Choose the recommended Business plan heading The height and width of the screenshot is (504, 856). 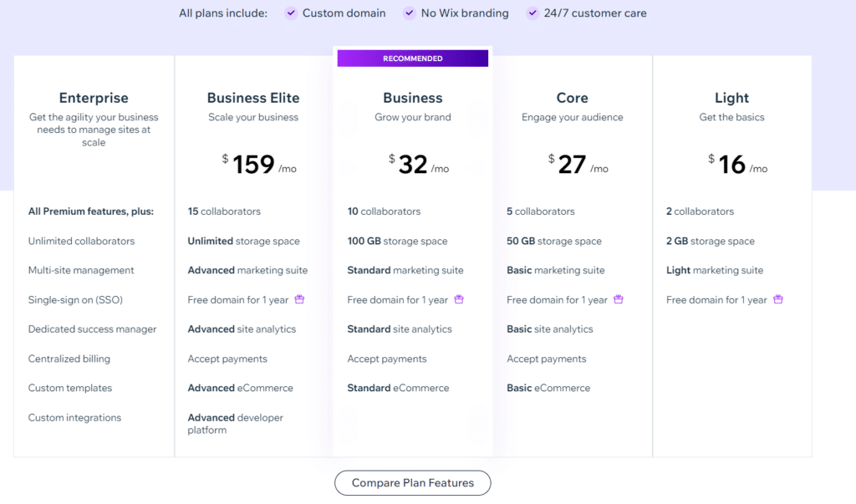pyautogui.click(x=413, y=98)
